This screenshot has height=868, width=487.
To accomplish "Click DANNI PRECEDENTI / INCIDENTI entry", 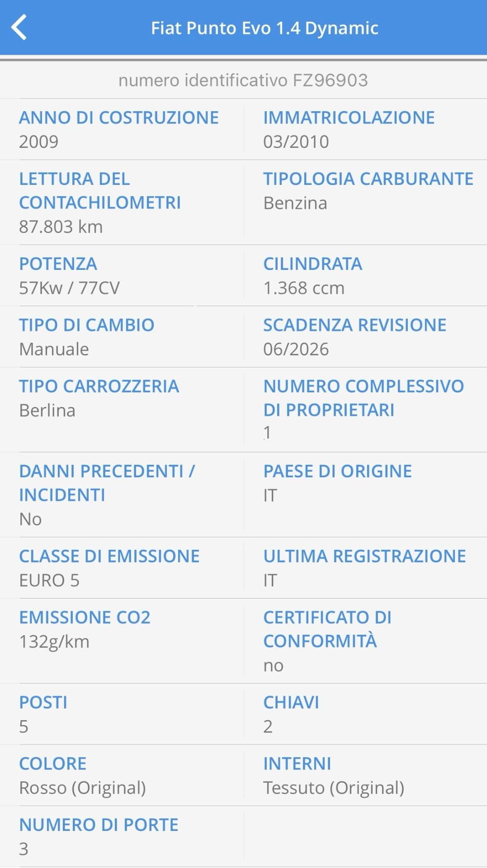I will tap(107, 495).
